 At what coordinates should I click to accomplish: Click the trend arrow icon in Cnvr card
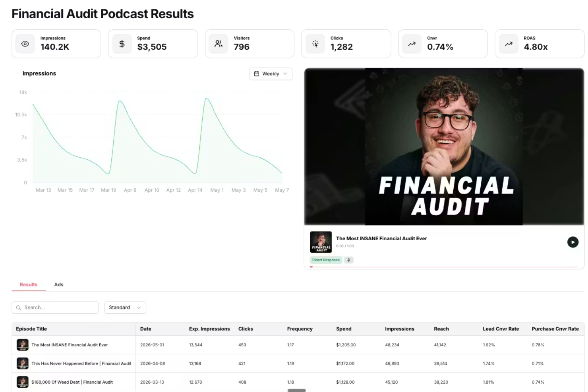pyautogui.click(x=412, y=44)
